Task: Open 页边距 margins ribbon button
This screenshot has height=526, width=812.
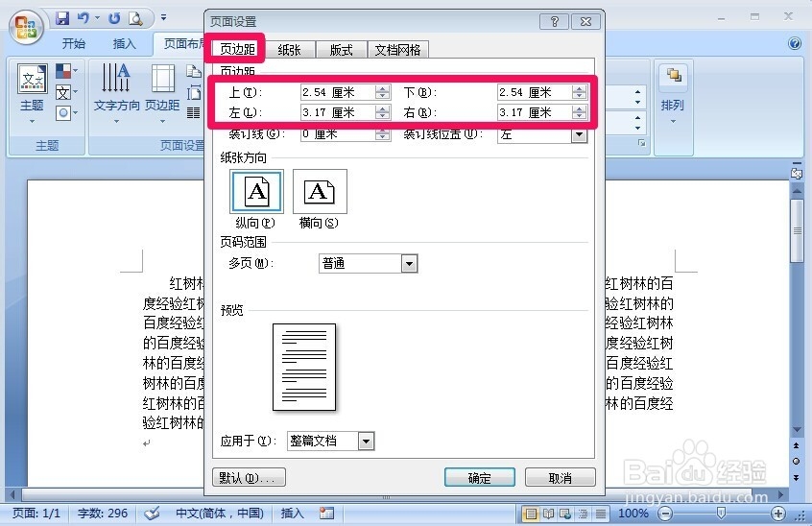Action: click(x=162, y=93)
